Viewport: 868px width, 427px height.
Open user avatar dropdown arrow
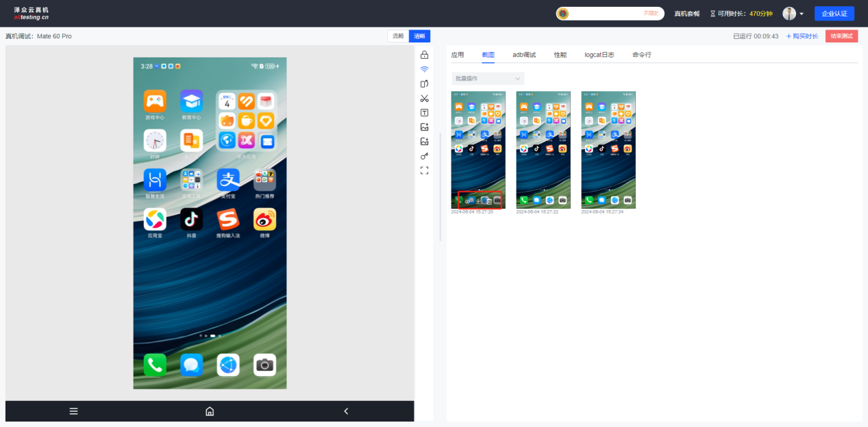pos(802,14)
